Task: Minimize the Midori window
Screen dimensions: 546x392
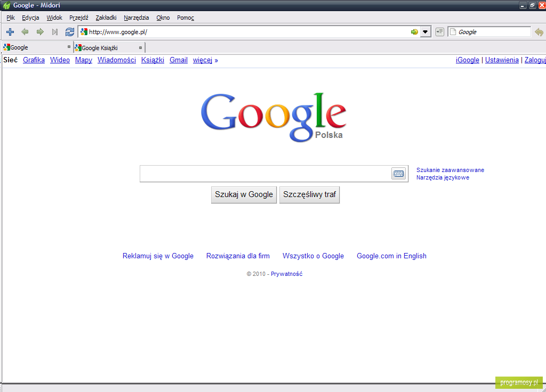Action: [523, 5]
